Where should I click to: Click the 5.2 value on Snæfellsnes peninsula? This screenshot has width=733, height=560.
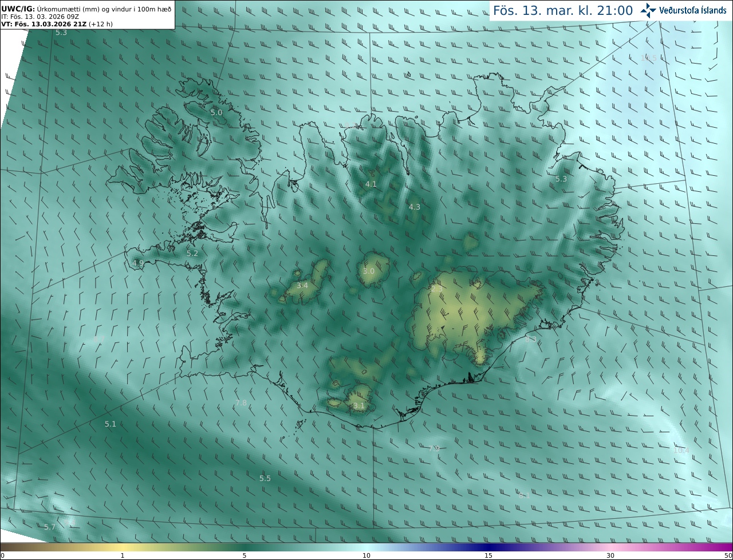click(x=192, y=254)
